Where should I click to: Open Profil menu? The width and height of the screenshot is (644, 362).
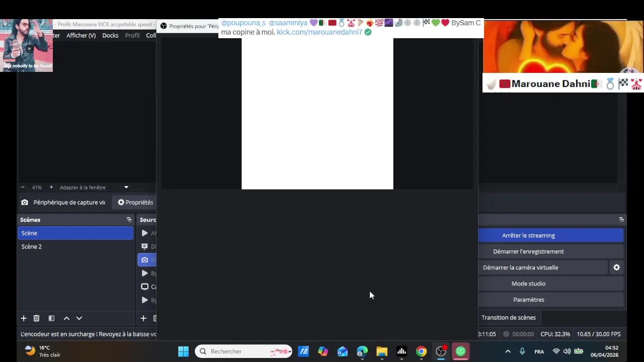point(132,35)
